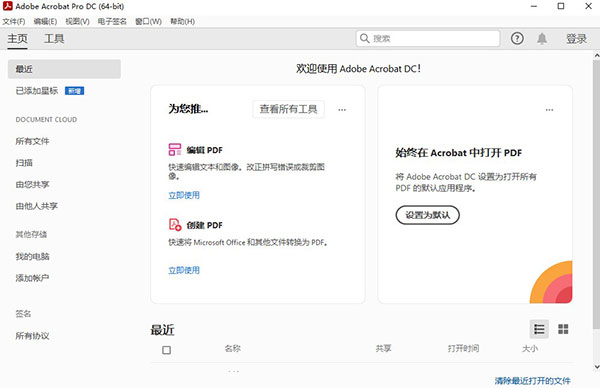
Task: Open 所有文件 under Document Cloud
Action: pos(32,141)
